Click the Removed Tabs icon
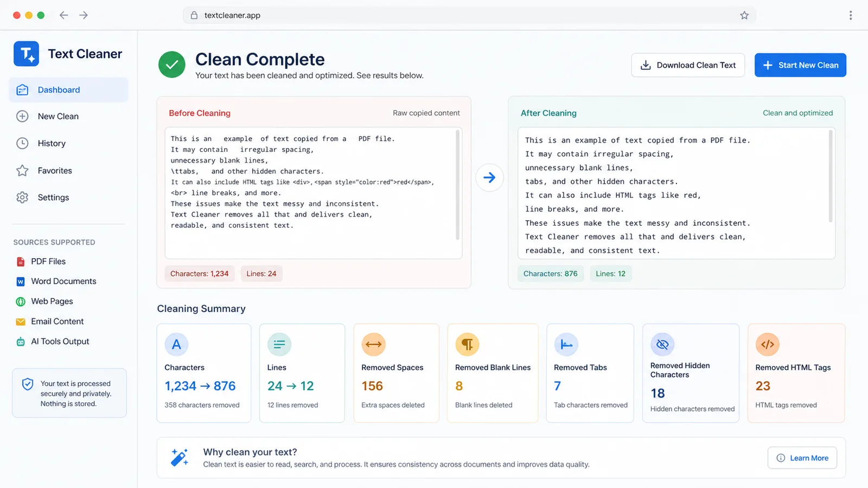 coord(566,344)
